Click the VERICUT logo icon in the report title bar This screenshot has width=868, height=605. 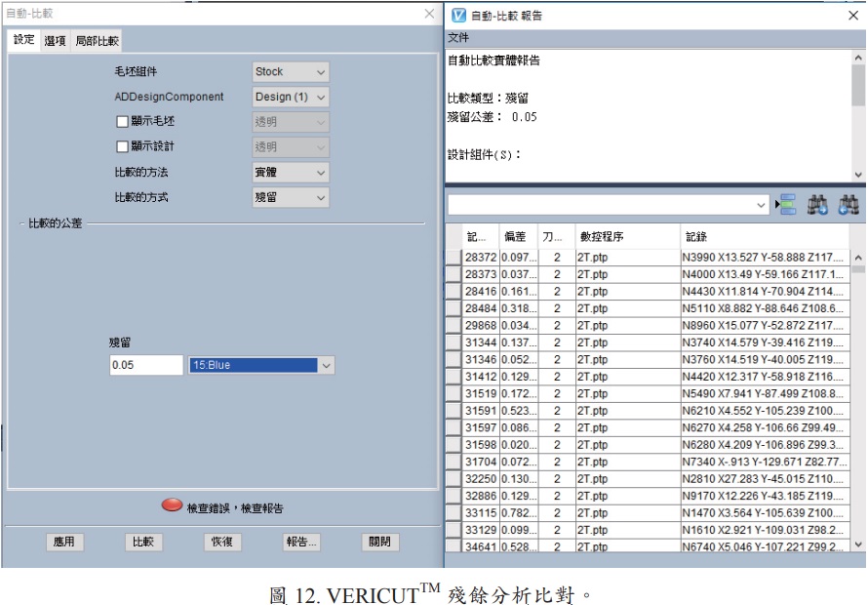coord(459,16)
